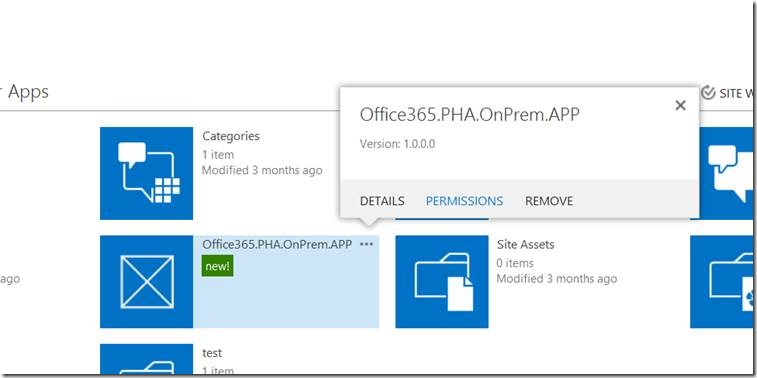
Task: Click the Version 1.0.0.0 text
Action: [397, 144]
